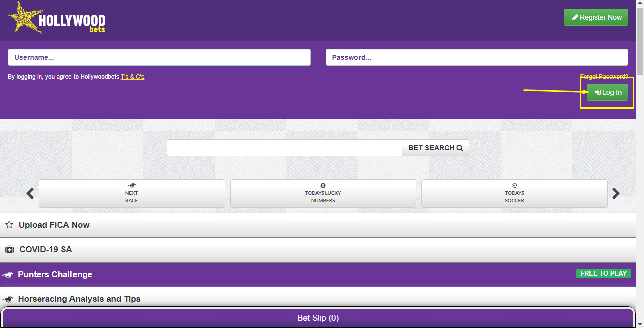Select the soccer ball icon on Todays Soccer
The width and height of the screenshot is (644, 328).
pos(514,186)
